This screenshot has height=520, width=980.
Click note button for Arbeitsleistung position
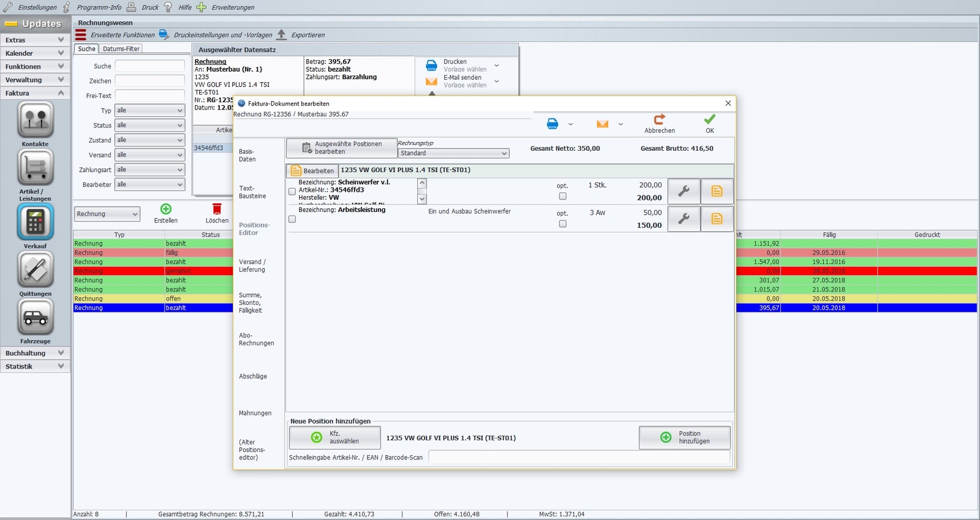717,219
